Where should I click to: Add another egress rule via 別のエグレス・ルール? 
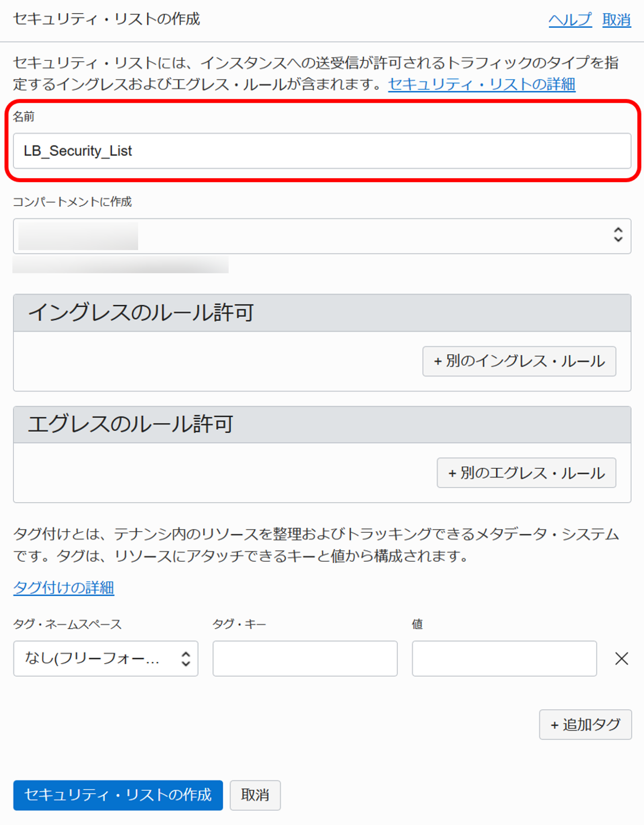coord(525,473)
